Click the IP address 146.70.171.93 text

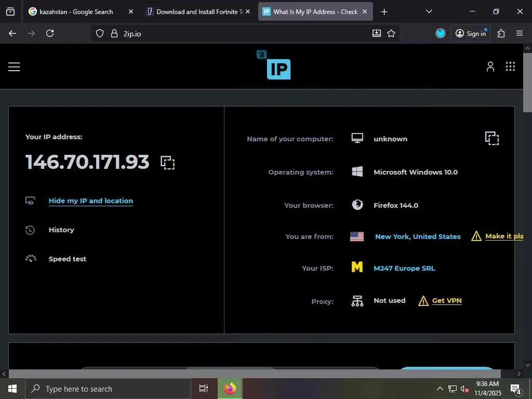point(87,162)
